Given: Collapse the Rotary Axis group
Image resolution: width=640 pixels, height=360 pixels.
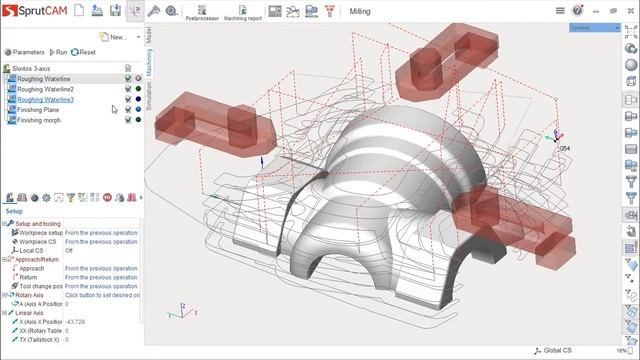Looking at the screenshot, I should 4,295.
